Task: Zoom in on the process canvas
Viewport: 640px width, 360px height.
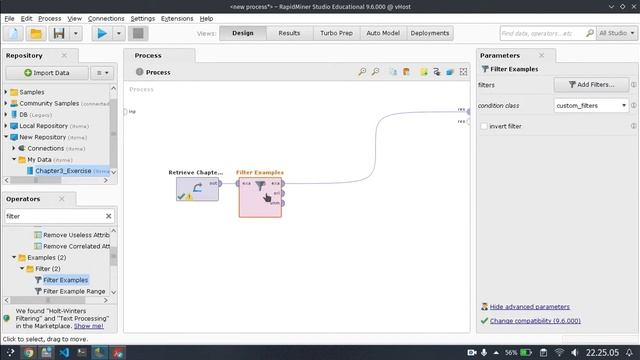Action: [x=362, y=72]
